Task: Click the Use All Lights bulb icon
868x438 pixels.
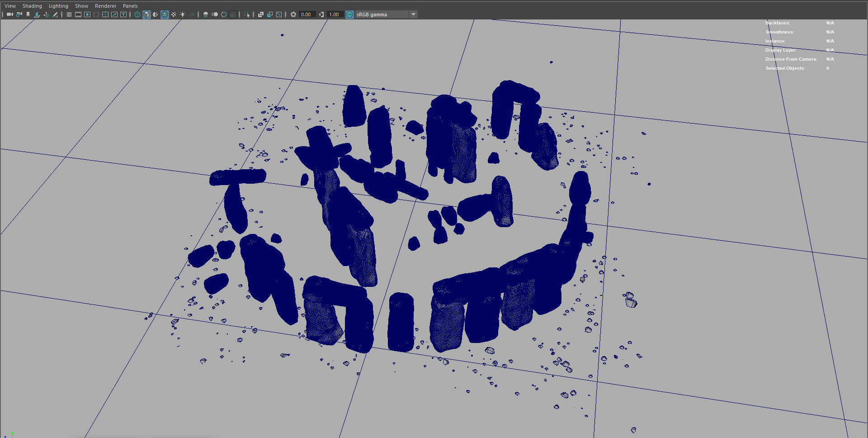Action: [183, 14]
